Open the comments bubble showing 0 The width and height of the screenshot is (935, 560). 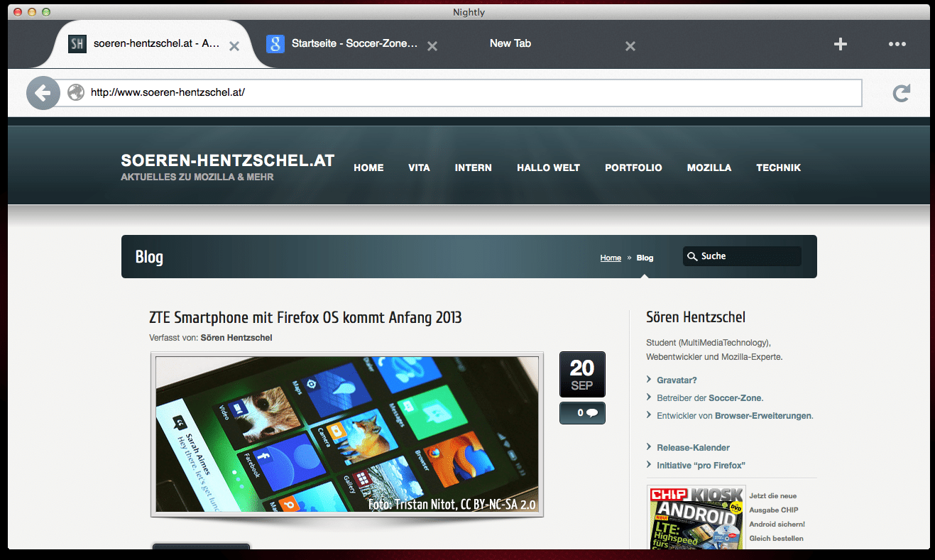(x=582, y=413)
